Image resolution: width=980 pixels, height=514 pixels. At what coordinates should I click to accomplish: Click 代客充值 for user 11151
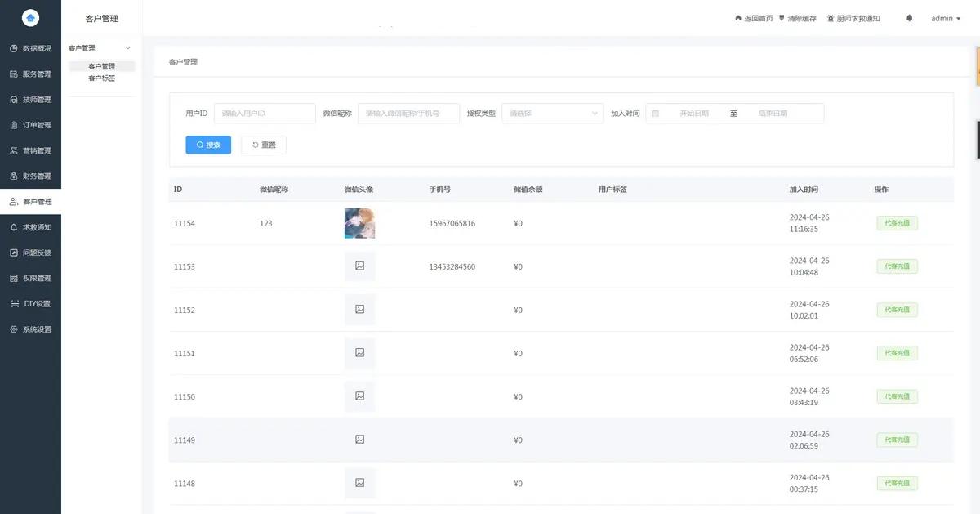897,353
